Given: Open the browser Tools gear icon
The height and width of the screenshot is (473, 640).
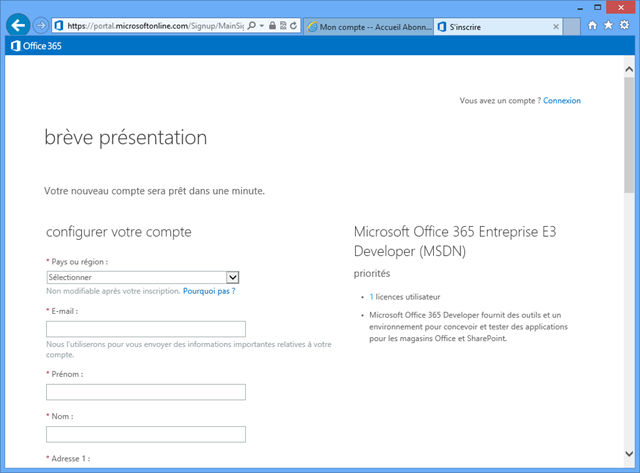Looking at the screenshot, I should click(x=624, y=25).
